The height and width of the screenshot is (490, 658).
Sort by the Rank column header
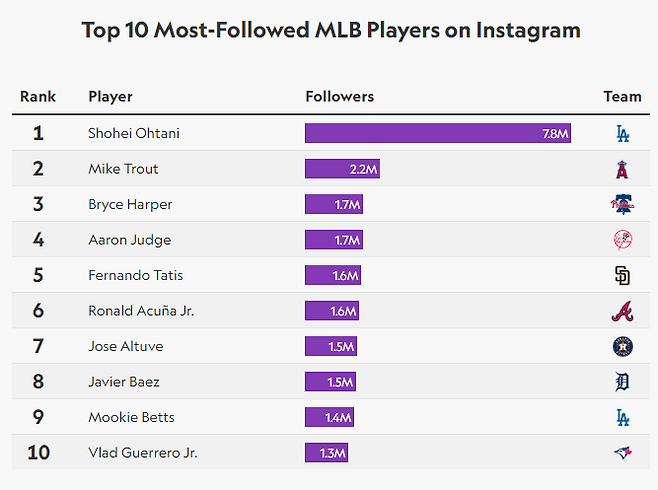[x=38, y=97]
